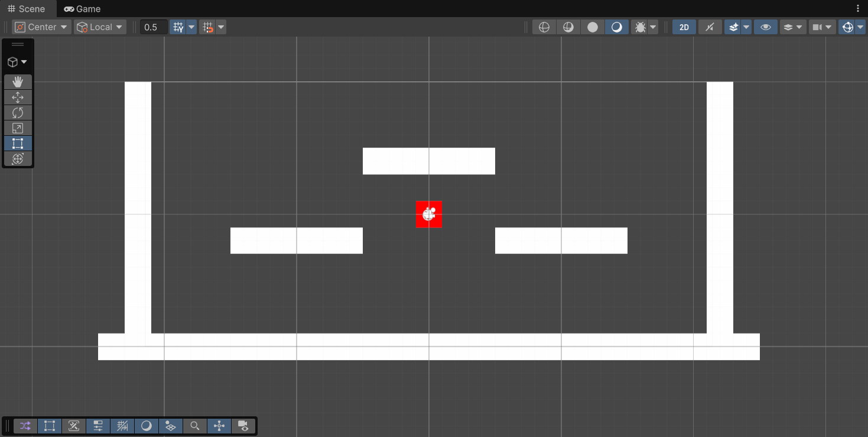
Task: Click the camera icon in the bottom overlay toolbar
Action: [x=243, y=426]
